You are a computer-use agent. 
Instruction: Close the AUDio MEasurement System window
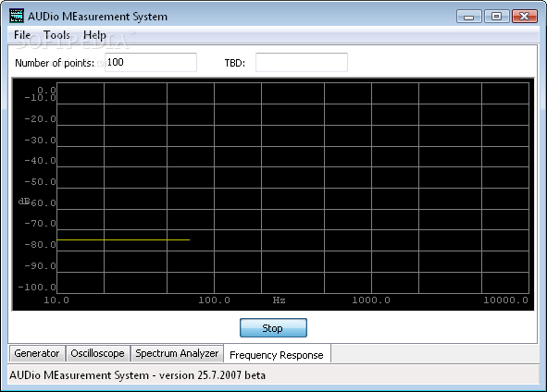(x=525, y=17)
